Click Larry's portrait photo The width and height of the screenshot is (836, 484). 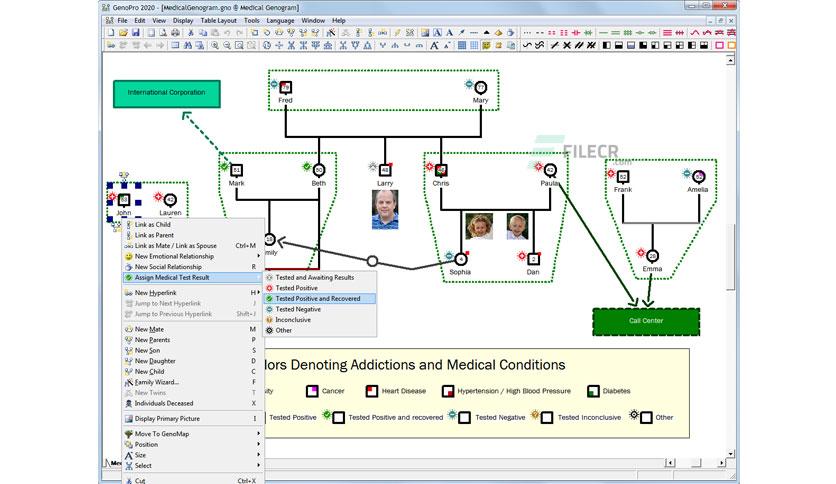click(385, 209)
